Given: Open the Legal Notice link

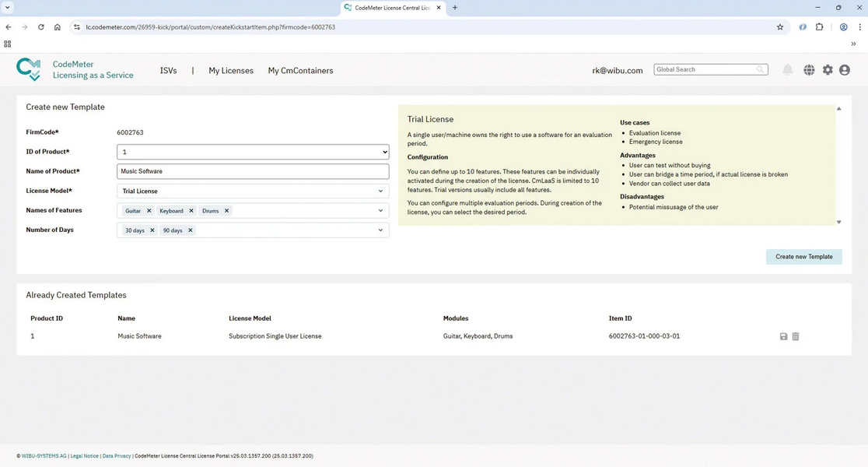Looking at the screenshot, I should (x=84, y=456).
